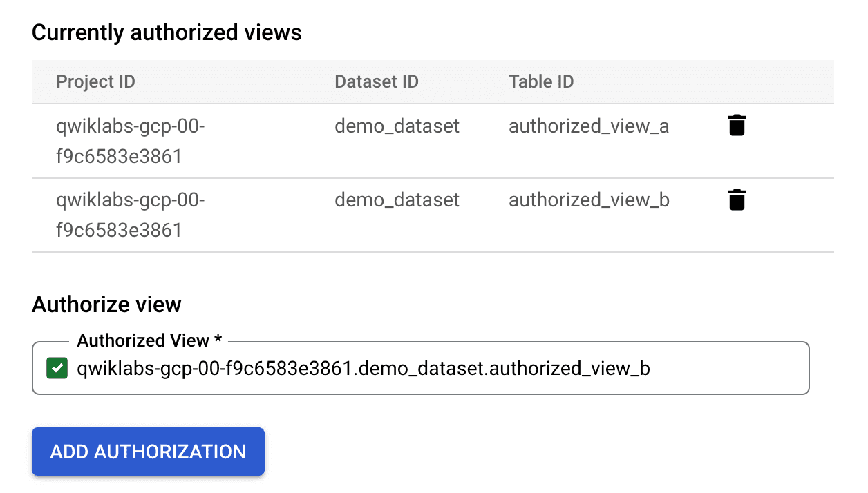Click project ID in the authorized_view_b row
The image size is (868, 493).
click(x=131, y=215)
